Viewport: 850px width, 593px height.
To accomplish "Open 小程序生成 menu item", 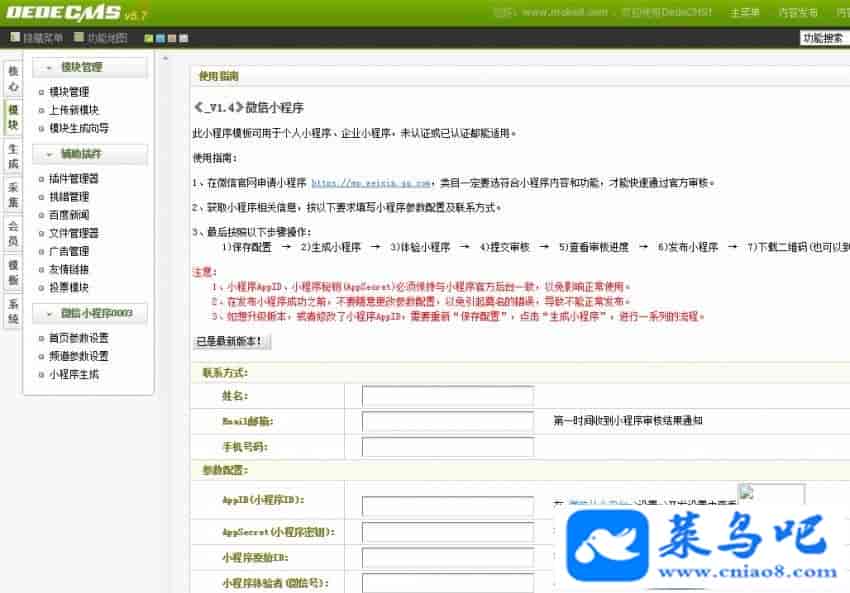I will pyautogui.click(x=74, y=375).
